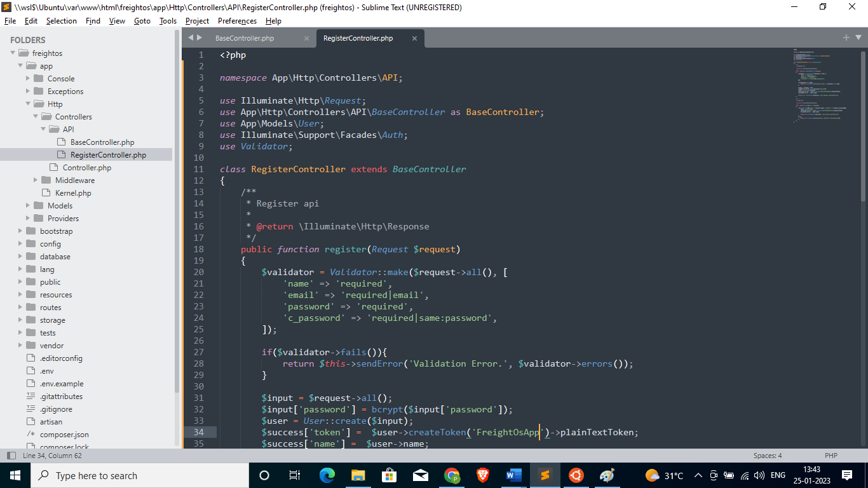The width and height of the screenshot is (868, 488).
Task: Open the tab list dropdown arrow
Action: coord(858,38)
